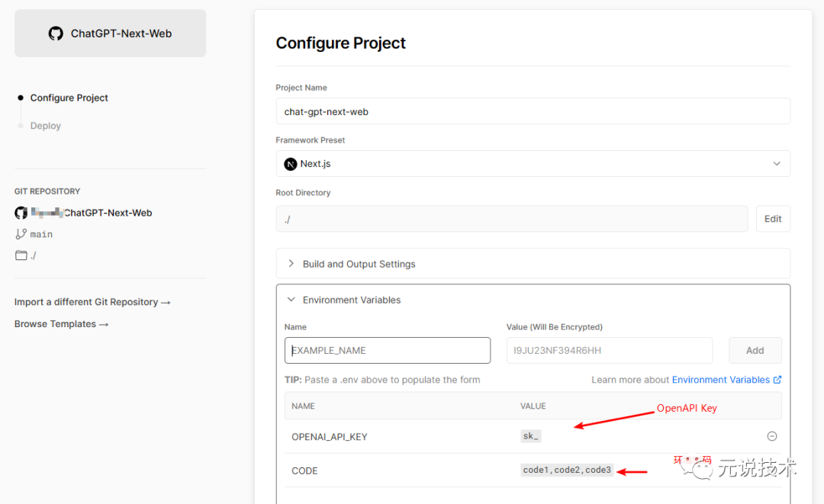Viewport: 824px width, 504px height.
Task: Click the code1,code2,code3 value
Action: 567,470
